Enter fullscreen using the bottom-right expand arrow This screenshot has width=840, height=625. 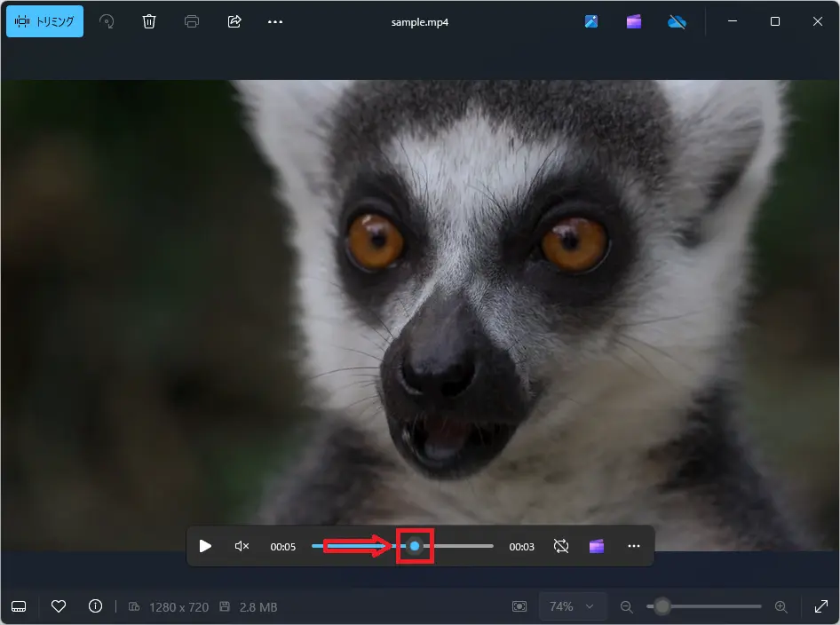(820, 606)
